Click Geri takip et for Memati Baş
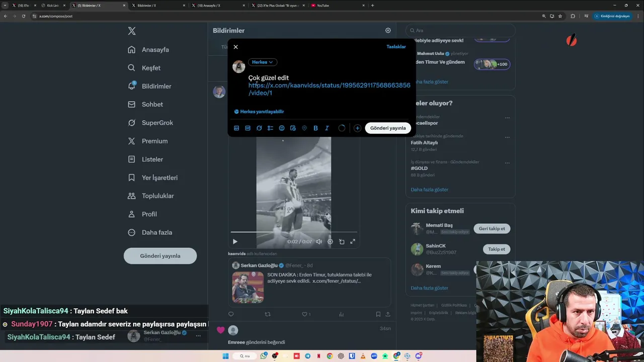The width and height of the screenshot is (644, 362). pyautogui.click(x=492, y=229)
